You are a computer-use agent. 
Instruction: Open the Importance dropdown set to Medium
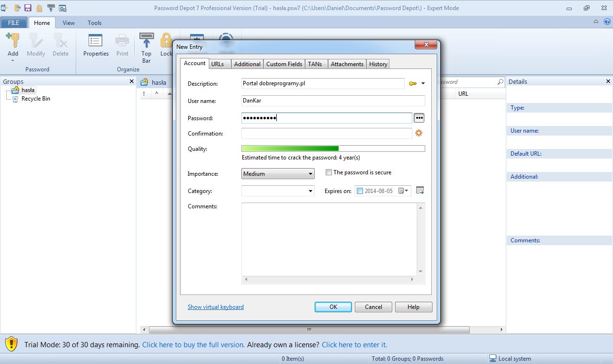(x=278, y=173)
